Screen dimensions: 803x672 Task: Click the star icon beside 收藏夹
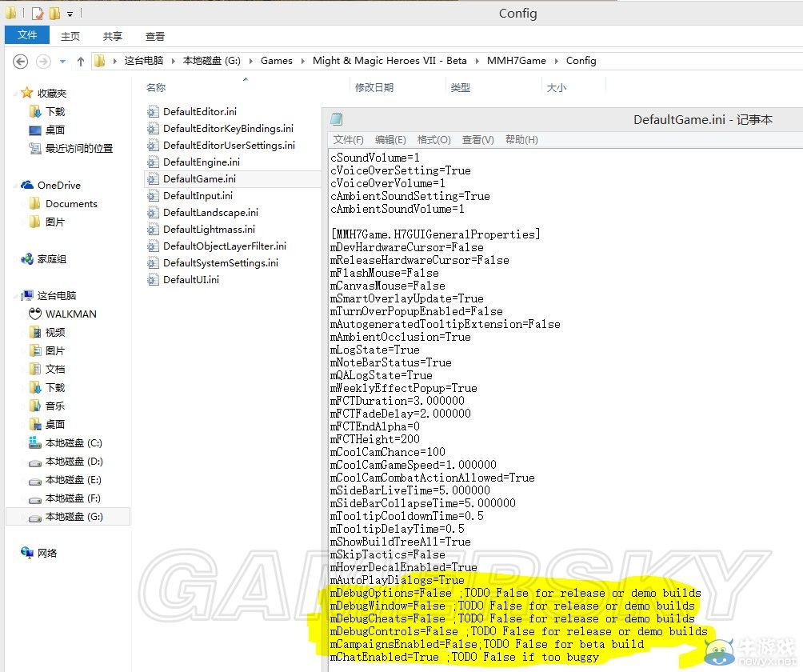pos(26,93)
